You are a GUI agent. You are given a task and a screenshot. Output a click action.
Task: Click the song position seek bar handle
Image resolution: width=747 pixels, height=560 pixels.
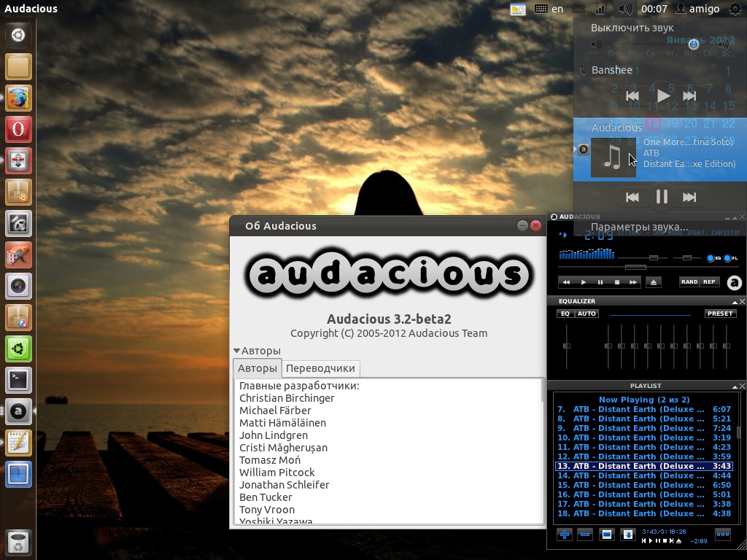click(x=635, y=268)
